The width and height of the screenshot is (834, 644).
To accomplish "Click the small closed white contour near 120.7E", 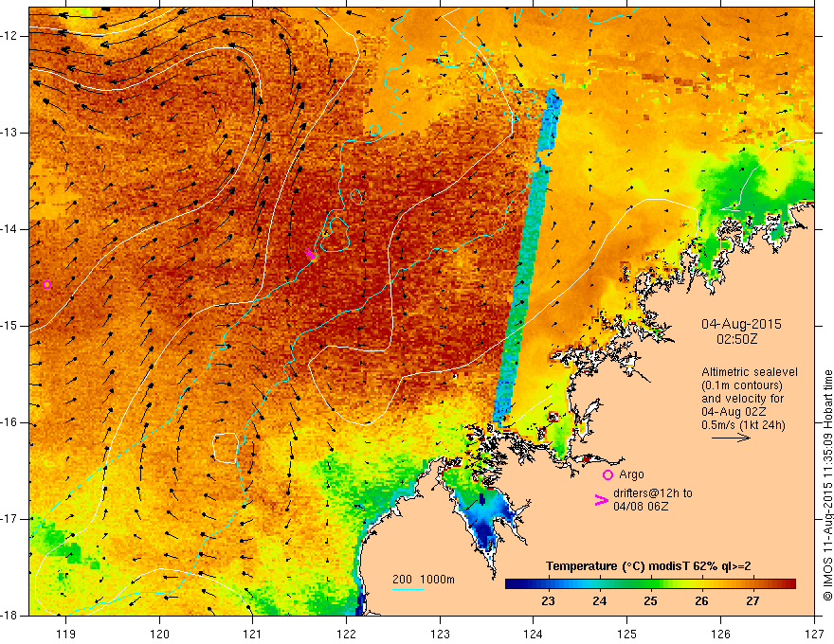I will click(226, 447).
